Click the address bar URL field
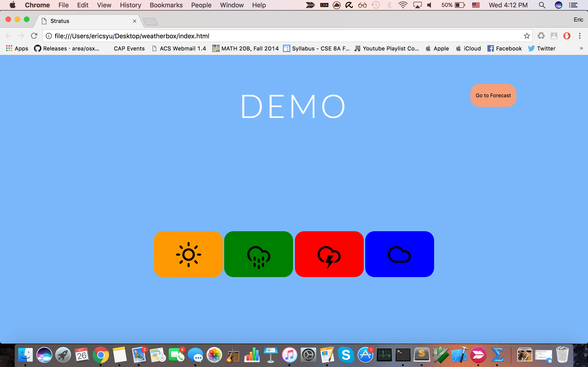Image resolution: width=588 pixels, height=367 pixels. (x=267, y=36)
